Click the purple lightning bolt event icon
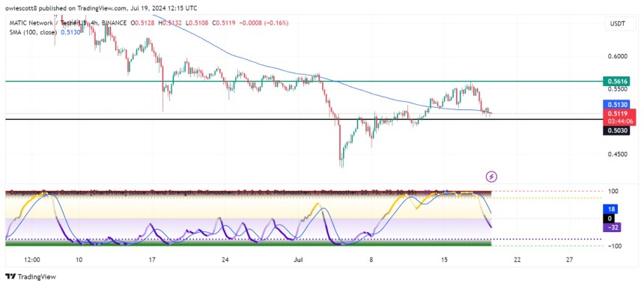The height and width of the screenshot is (286, 644). [492, 177]
